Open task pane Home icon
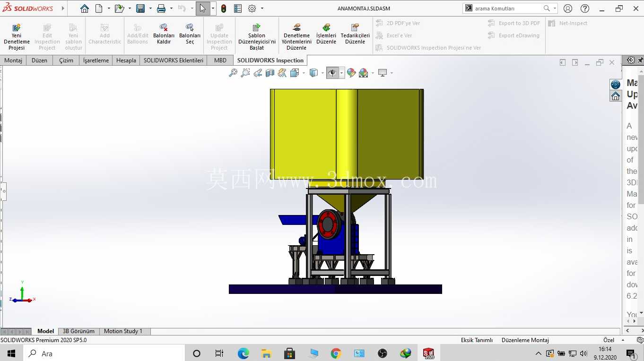This screenshot has width=644, height=361. pyautogui.click(x=616, y=96)
